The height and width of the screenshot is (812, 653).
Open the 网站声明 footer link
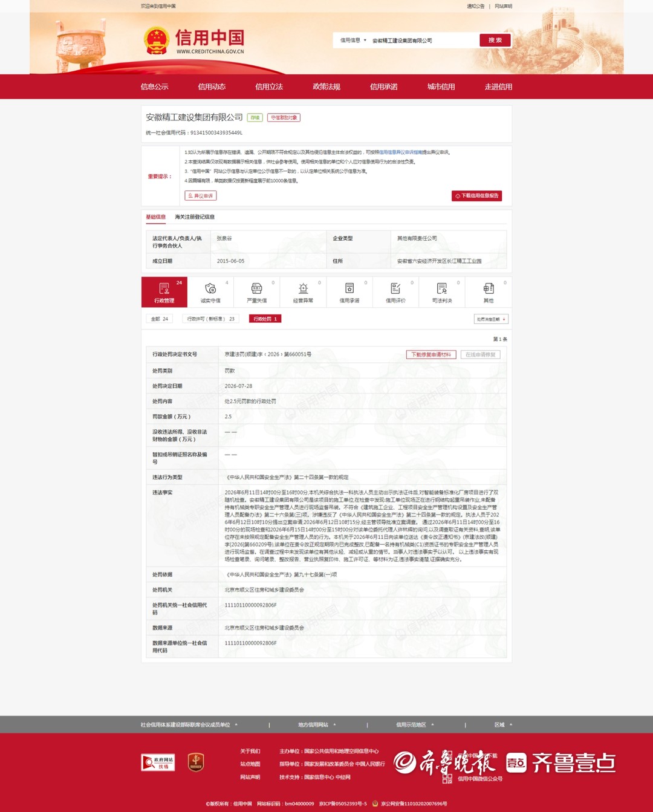coord(250,777)
